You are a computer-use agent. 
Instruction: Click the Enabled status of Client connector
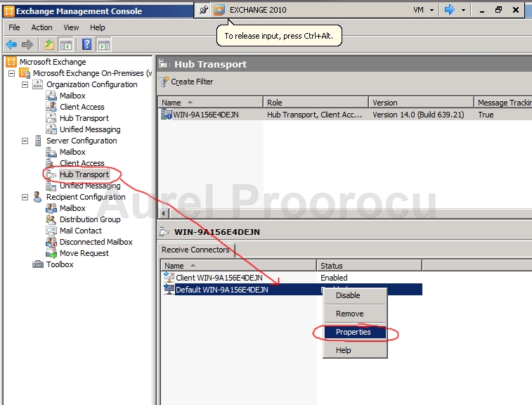click(334, 278)
